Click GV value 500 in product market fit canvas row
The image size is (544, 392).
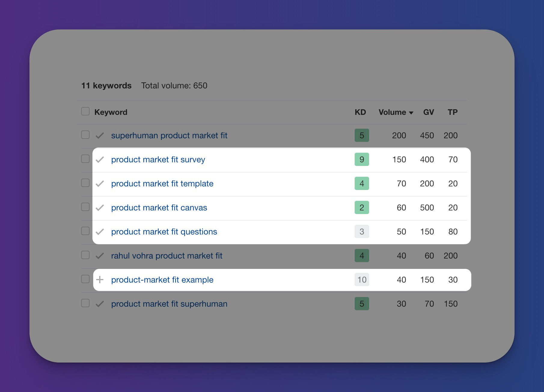(427, 208)
